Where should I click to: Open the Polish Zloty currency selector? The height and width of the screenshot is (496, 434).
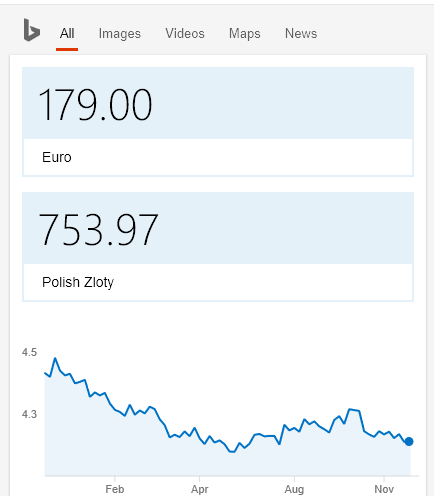(x=218, y=282)
